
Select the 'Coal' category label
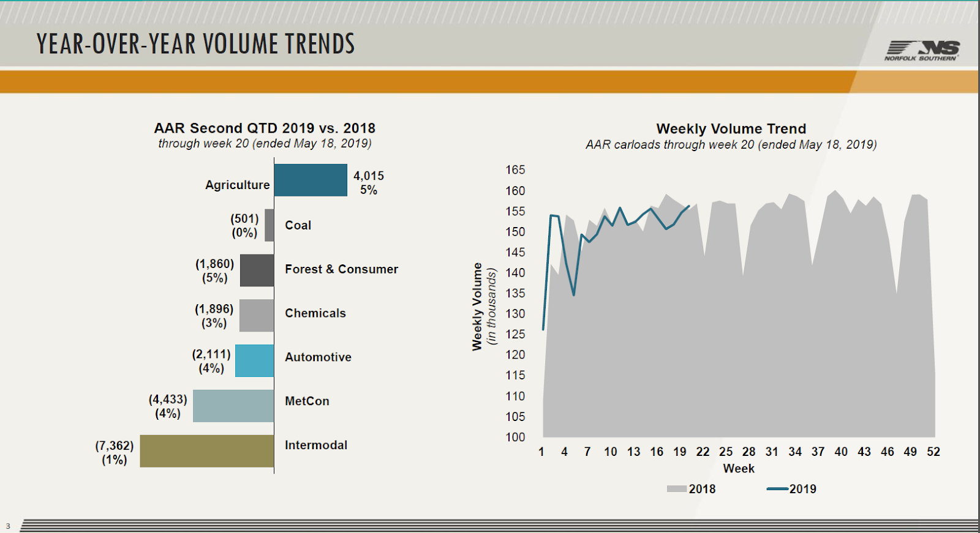point(298,225)
